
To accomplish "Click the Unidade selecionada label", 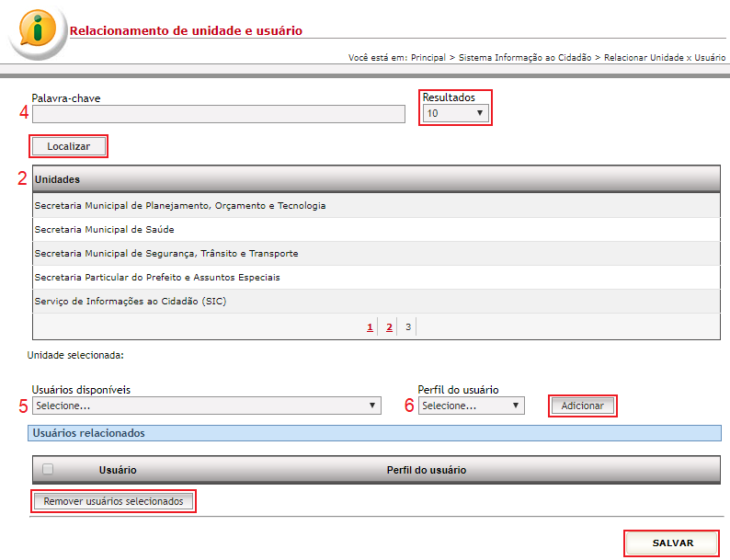I will (x=75, y=355).
